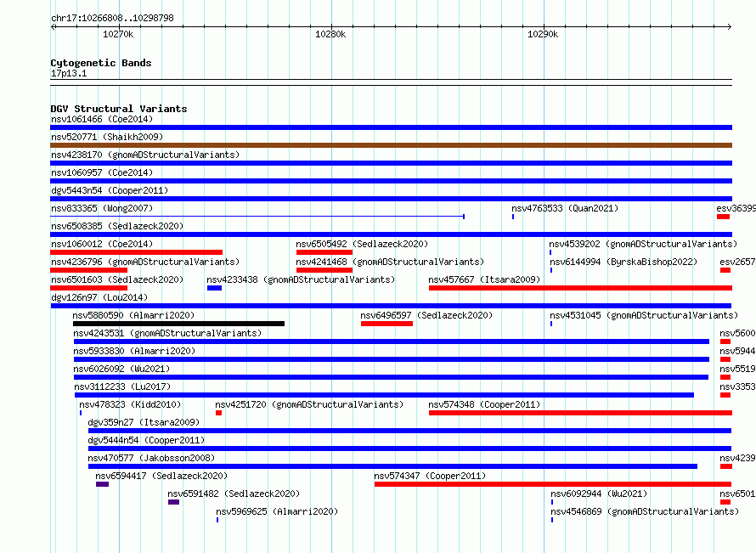Click nsv4243531 gnomADStructuralVariants label

click(x=167, y=333)
